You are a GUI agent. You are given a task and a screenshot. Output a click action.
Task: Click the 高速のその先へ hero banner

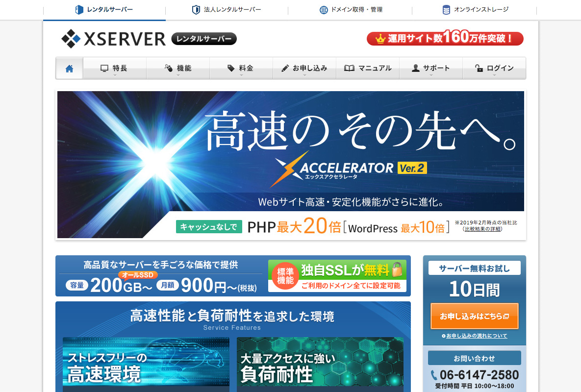[x=291, y=164]
